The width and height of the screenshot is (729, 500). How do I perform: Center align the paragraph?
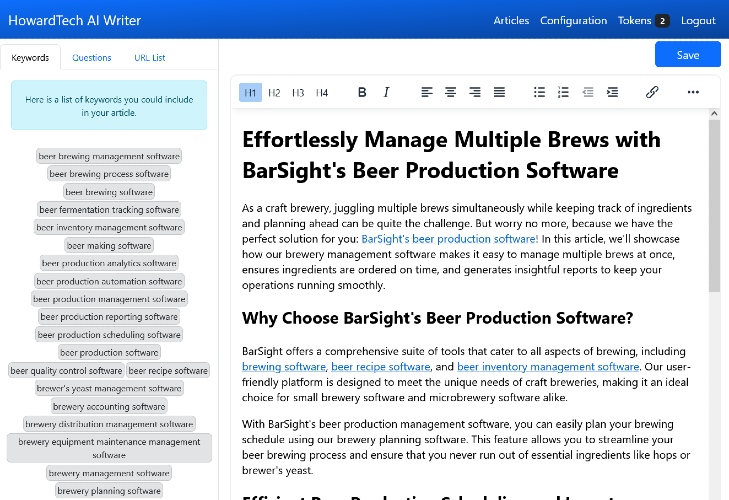(x=450, y=92)
